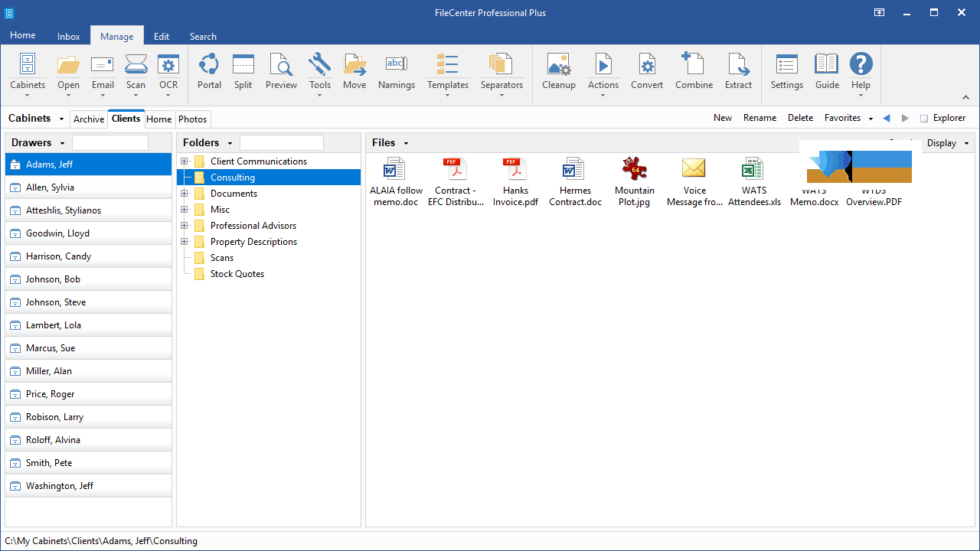Image resolution: width=980 pixels, height=551 pixels.
Task: Go back with the blue left arrow
Action: tap(887, 118)
